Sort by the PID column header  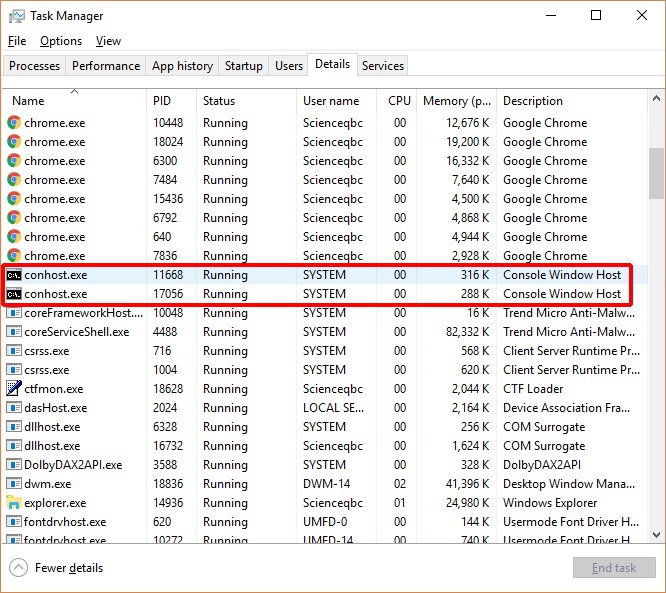162,101
